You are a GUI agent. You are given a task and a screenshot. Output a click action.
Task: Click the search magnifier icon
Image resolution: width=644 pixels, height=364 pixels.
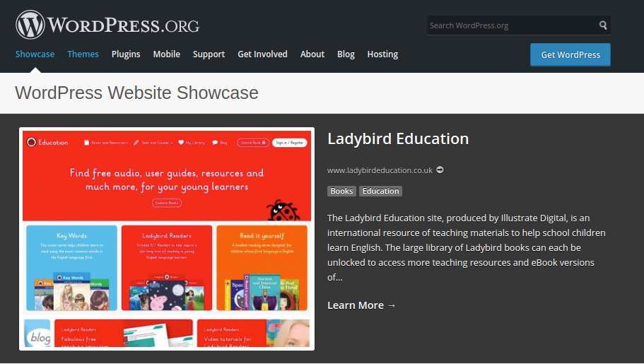pos(602,25)
